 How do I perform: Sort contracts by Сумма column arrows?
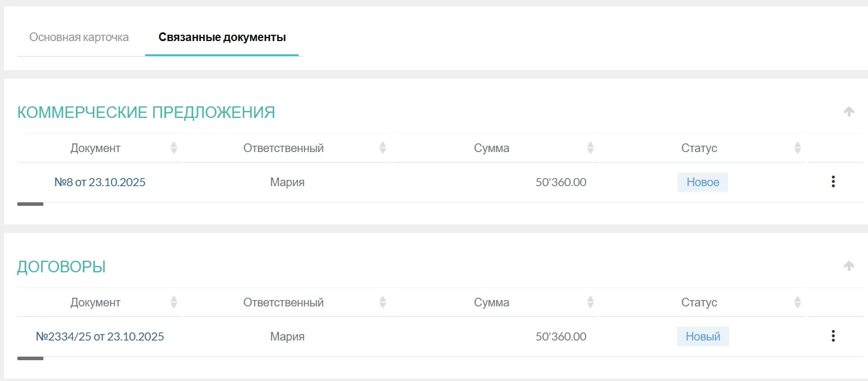click(590, 302)
